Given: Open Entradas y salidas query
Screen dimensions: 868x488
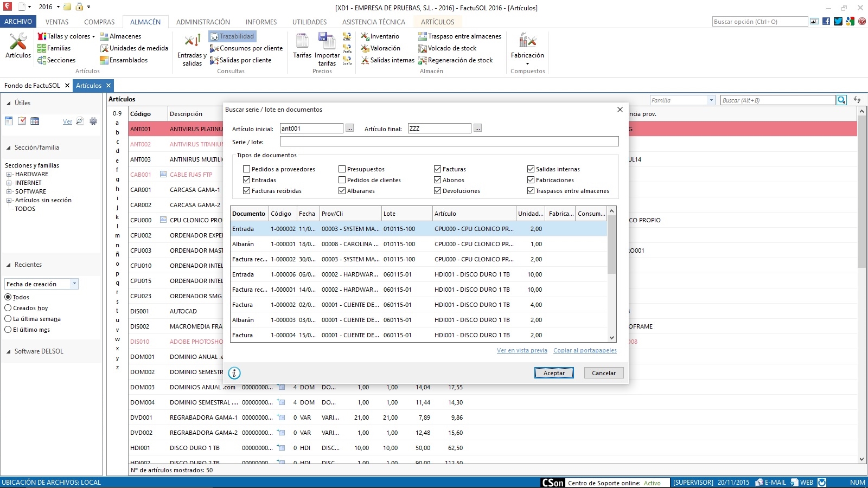Looking at the screenshot, I should coord(192,50).
